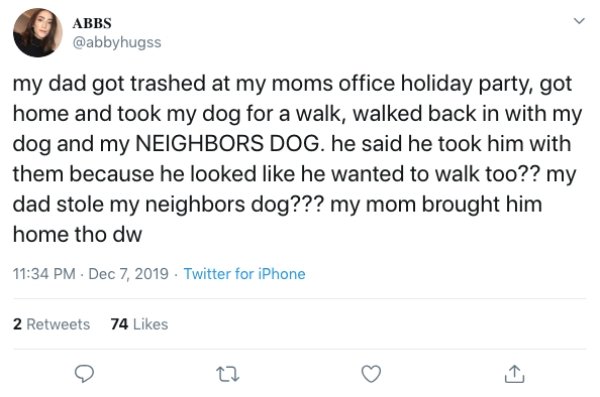Open the share sheet via upload-arrow icon
This screenshot has height=397, width=600.
tap(514, 374)
